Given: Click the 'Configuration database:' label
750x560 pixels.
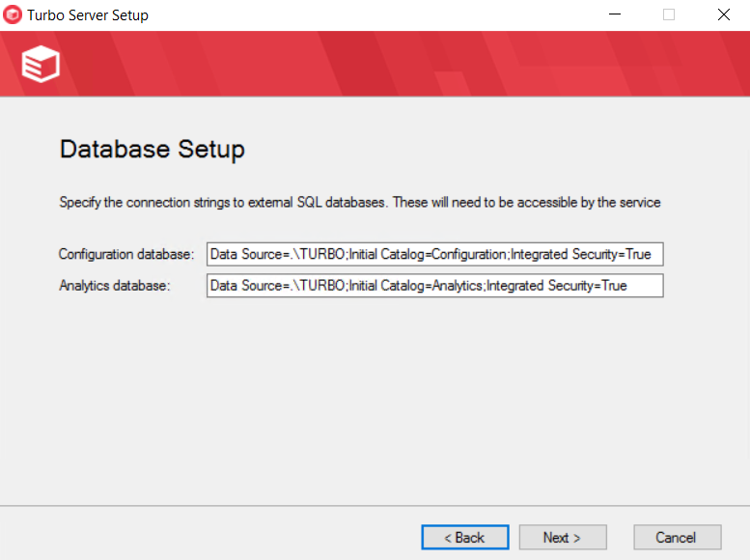Looking at the screenshot, I should 126,255.
